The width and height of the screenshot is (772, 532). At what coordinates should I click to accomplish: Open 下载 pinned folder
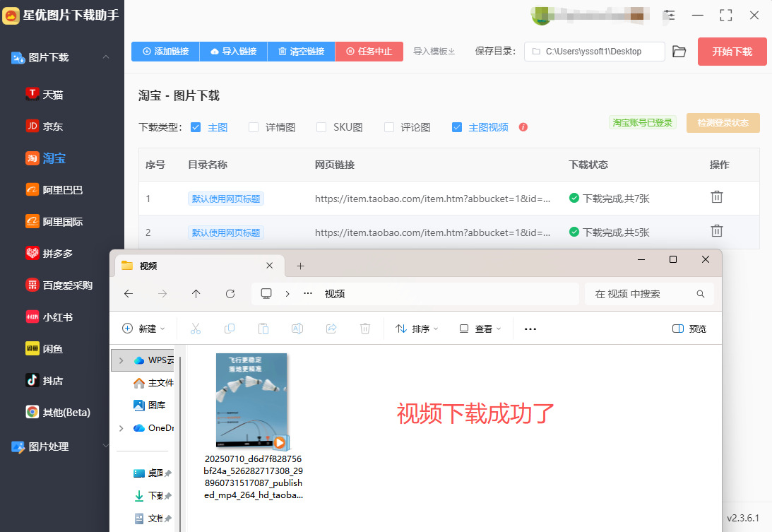coord(152,495)
